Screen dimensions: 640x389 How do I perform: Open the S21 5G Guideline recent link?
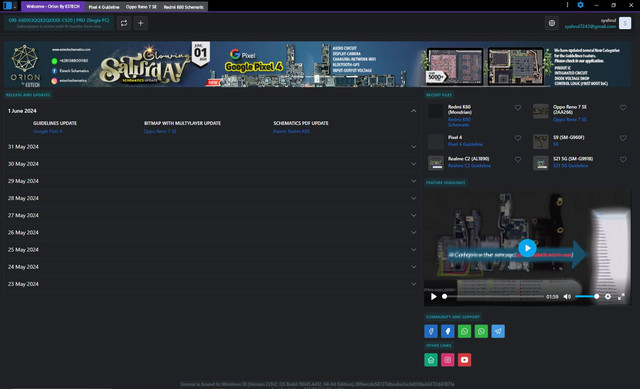point(570,166)
